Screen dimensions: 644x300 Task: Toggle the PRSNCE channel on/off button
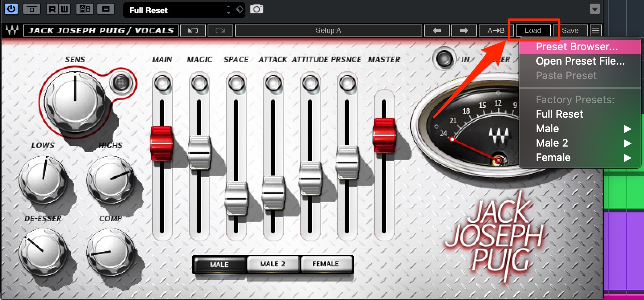click(347, 83)
